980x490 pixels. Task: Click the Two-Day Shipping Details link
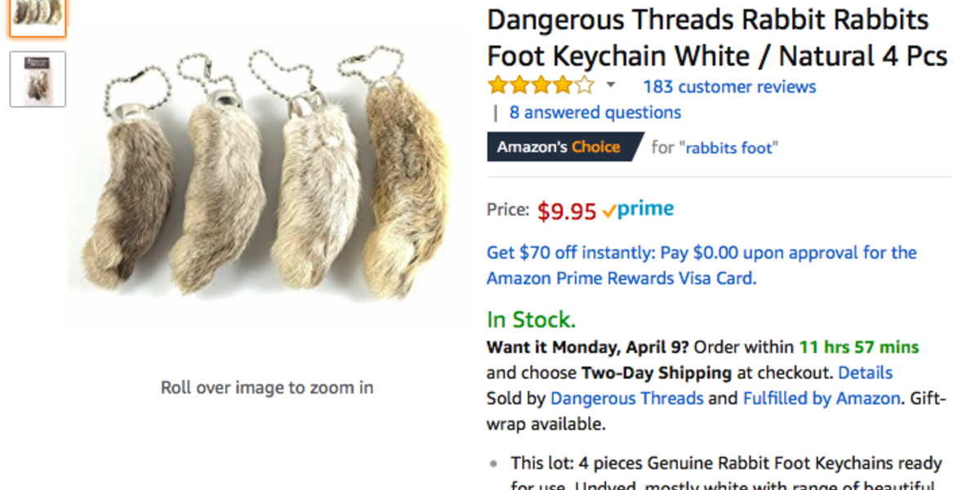tap(865, 373)
